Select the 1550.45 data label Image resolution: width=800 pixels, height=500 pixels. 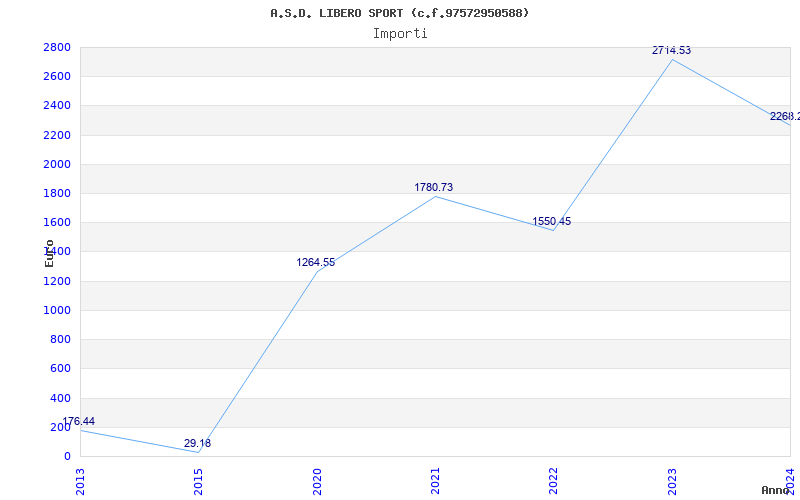[x=552, y=221]
